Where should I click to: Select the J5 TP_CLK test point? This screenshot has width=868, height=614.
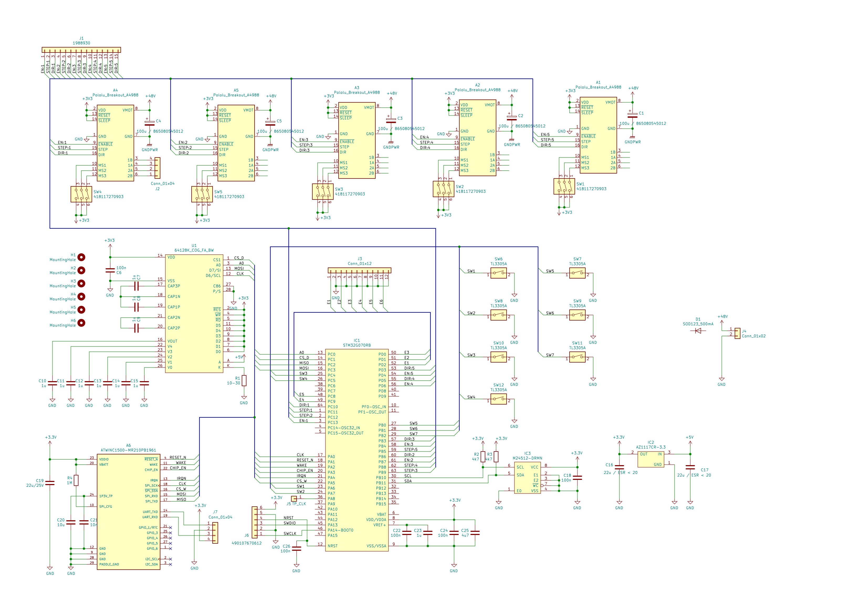[294, 499]
